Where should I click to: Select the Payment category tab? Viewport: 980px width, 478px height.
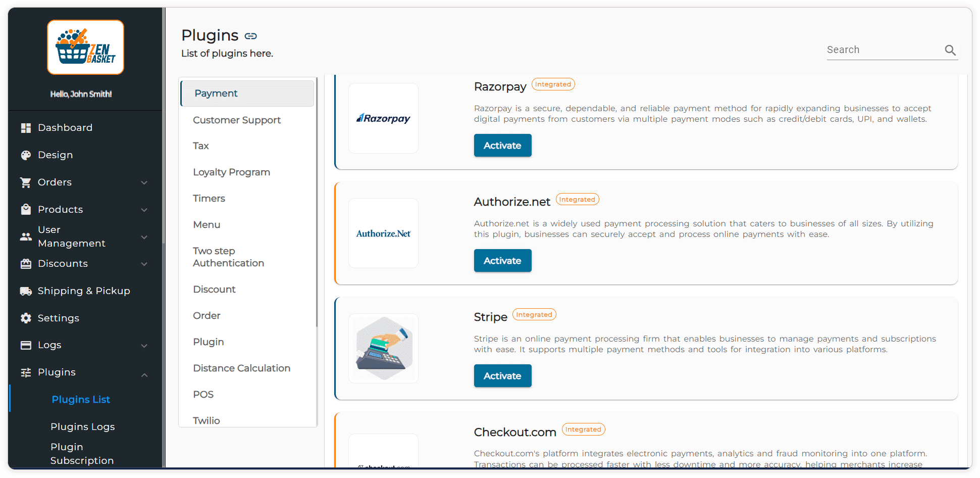(247, 93)
